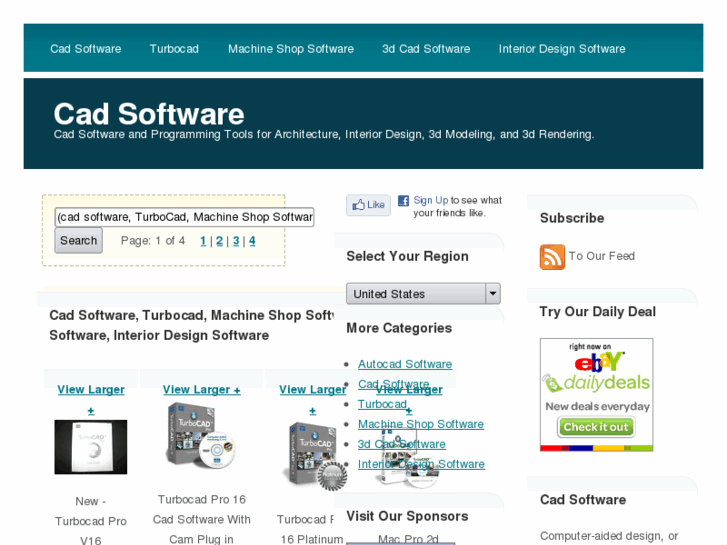Go to results page 1

click(x=203, y=241)
